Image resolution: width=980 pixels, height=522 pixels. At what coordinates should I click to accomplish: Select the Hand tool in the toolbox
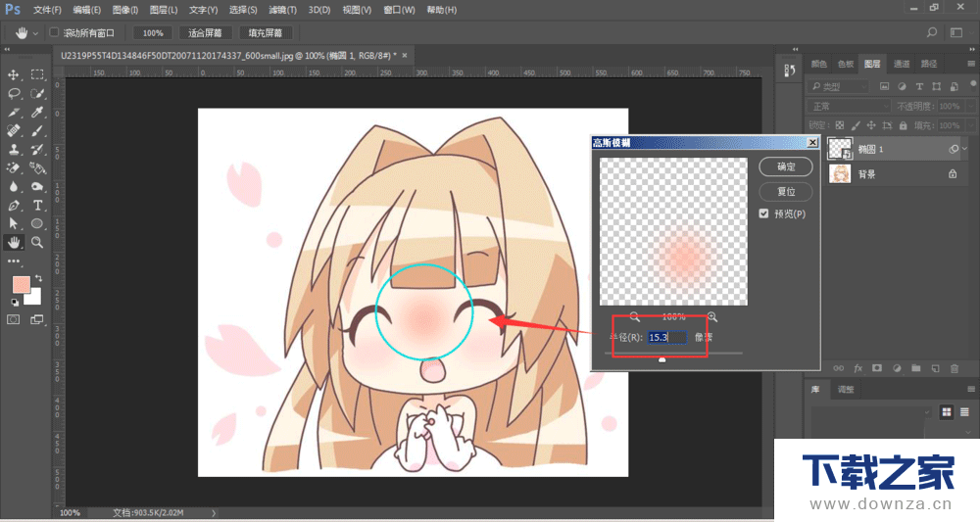point(13,242)
